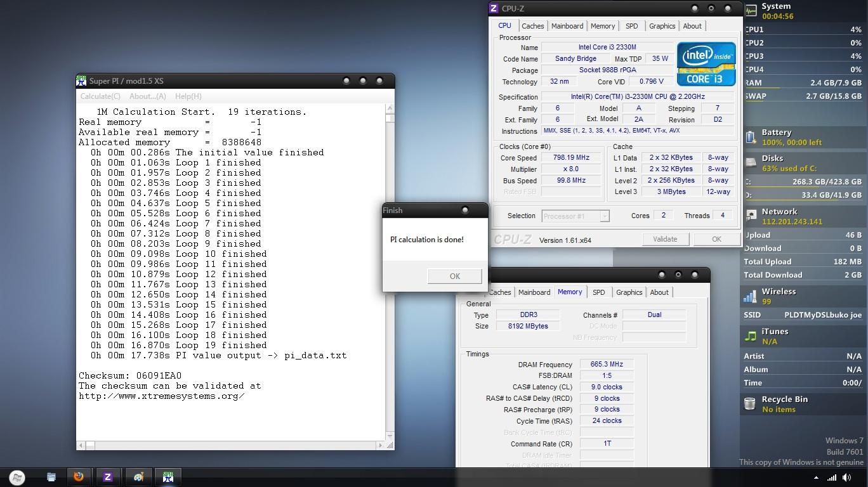
Task: Click Super PI horizontal scrollbar right arrow
Action: [x=381, y=445]
